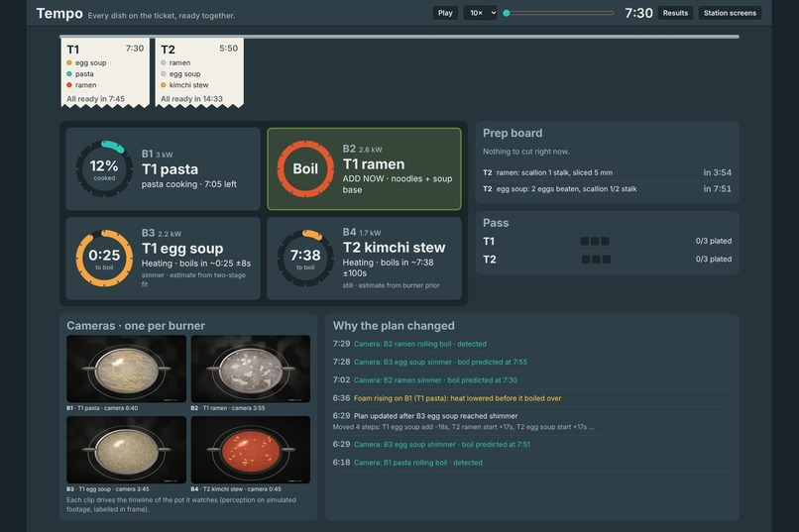This screenshot has height=532, width=799.
Task: Click the 'in 3:54' prep countdown
Action: (717, 172)
